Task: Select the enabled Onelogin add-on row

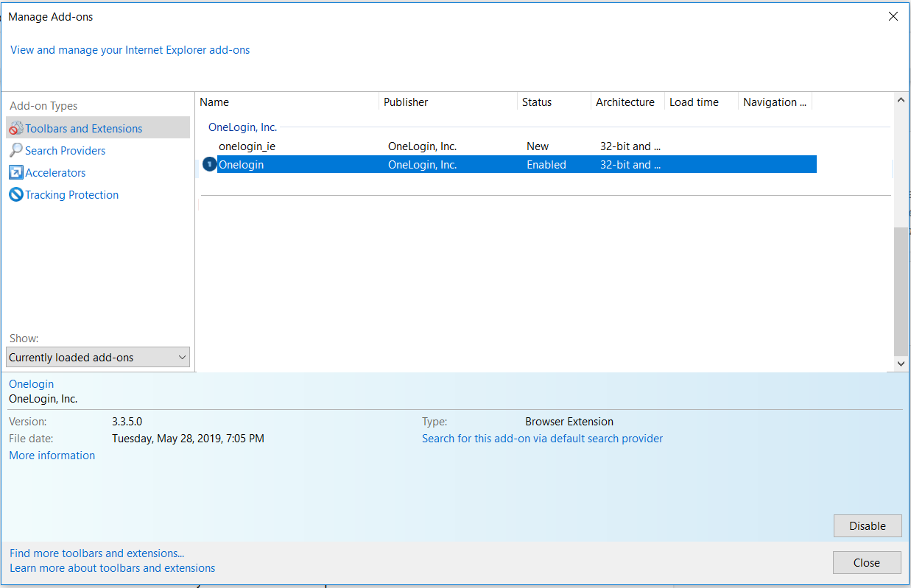Action: (x=508, y=165)
